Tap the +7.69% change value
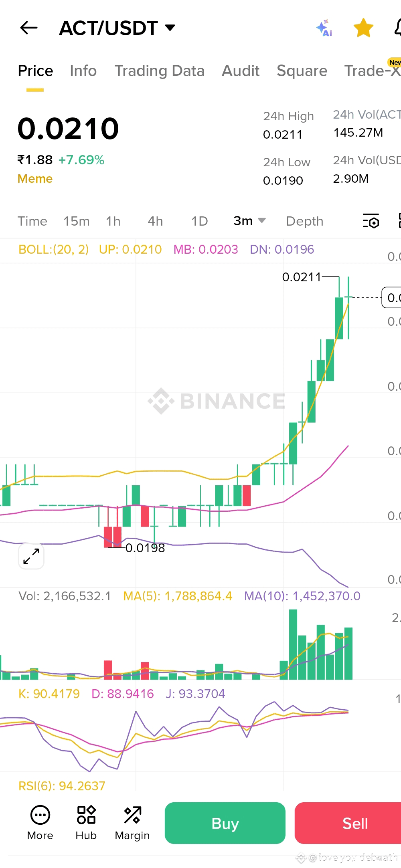Image resolution: width=401 pixels, height=868 pixels. pos(81,160)
